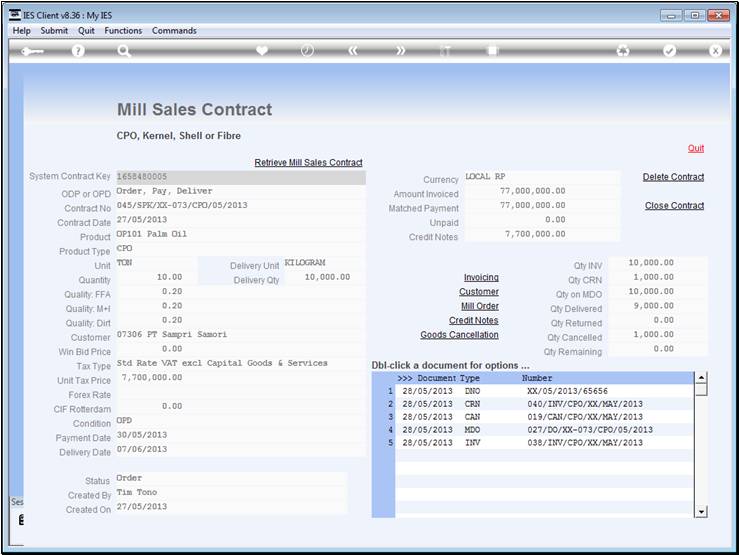The width and height of the screenshot is (739, 555).
Task: Click the Unit Tax Price field 7,700,000.00
Action: click(x=241, y=378)
